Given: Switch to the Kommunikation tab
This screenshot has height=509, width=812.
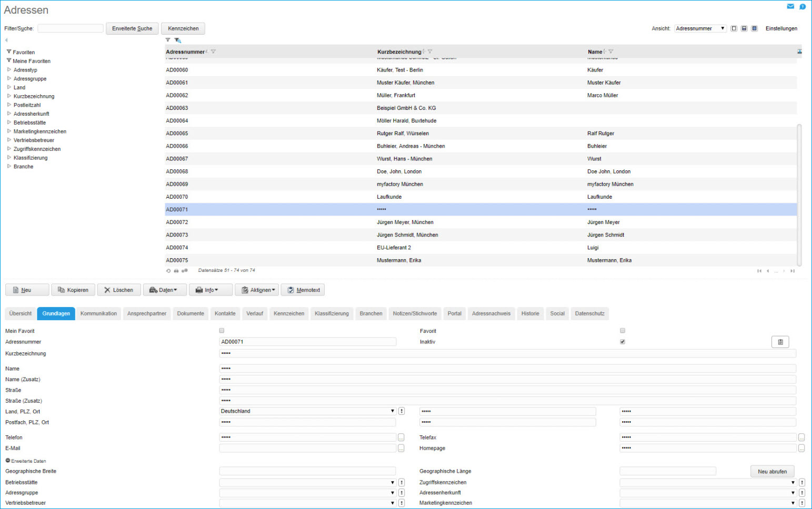Looking at the screenshot, I should click(x=98, y=313).
